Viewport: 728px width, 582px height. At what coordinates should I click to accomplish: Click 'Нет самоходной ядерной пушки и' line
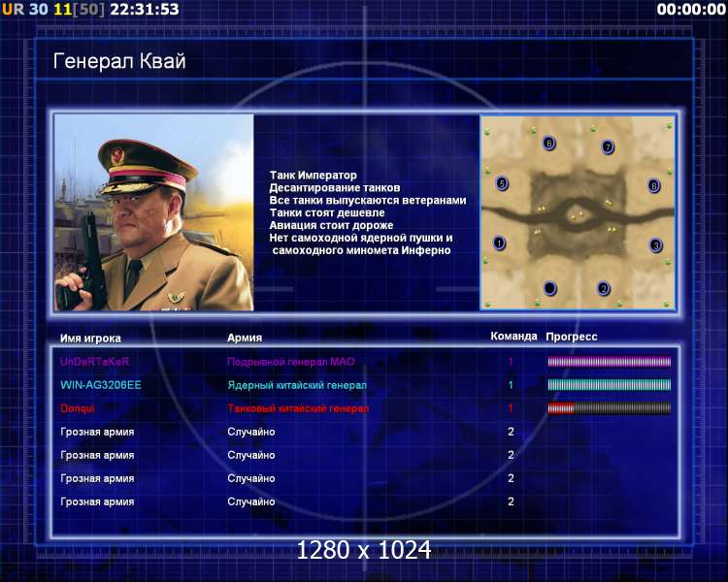361,238
